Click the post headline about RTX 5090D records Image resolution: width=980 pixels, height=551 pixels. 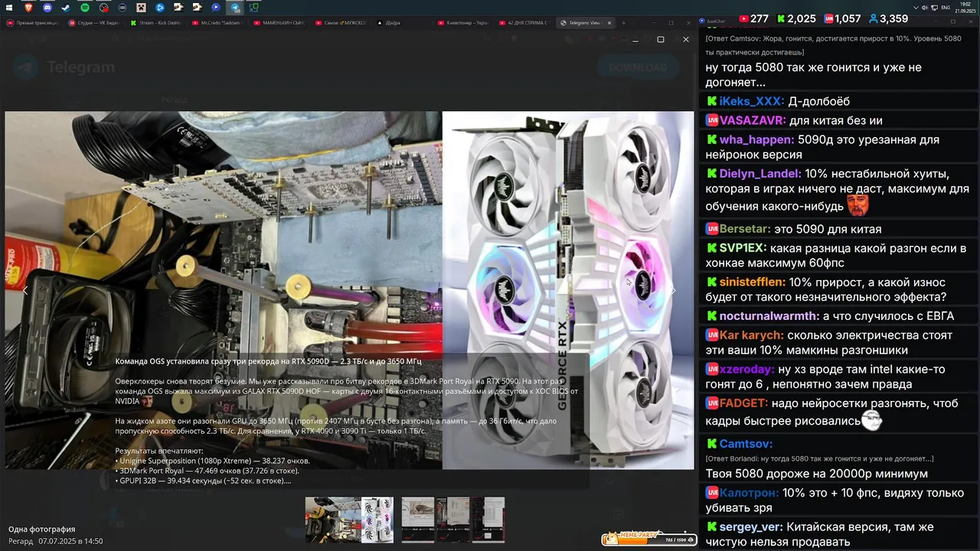[268, 360]
